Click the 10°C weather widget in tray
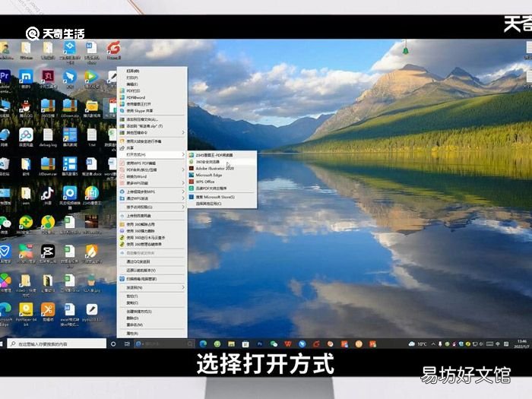This screenshot has height=399, width=532. [x=418, y=344]
